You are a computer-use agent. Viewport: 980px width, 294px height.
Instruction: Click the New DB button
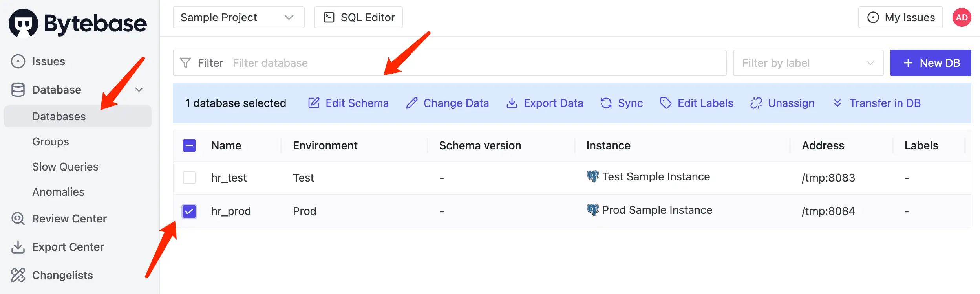pos(931,63)
